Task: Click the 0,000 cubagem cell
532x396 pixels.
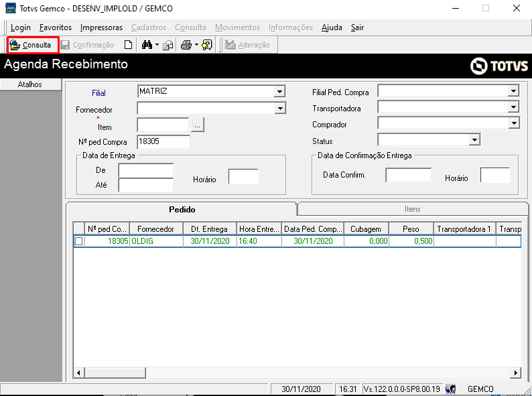Action: 366,241
